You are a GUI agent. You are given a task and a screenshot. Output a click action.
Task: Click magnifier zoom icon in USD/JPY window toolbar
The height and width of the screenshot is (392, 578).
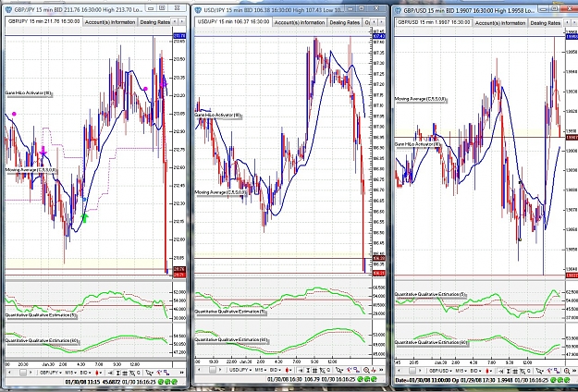click(366, 370)
